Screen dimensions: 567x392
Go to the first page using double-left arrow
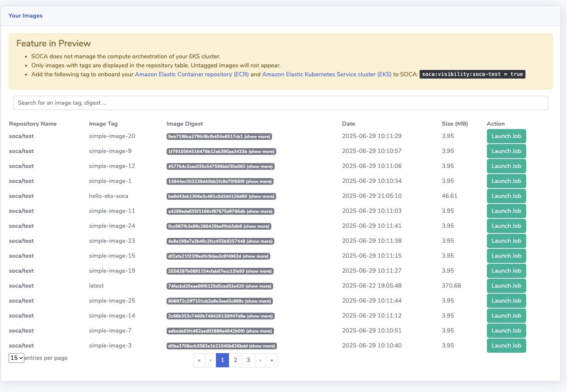[x=199, y=360]
